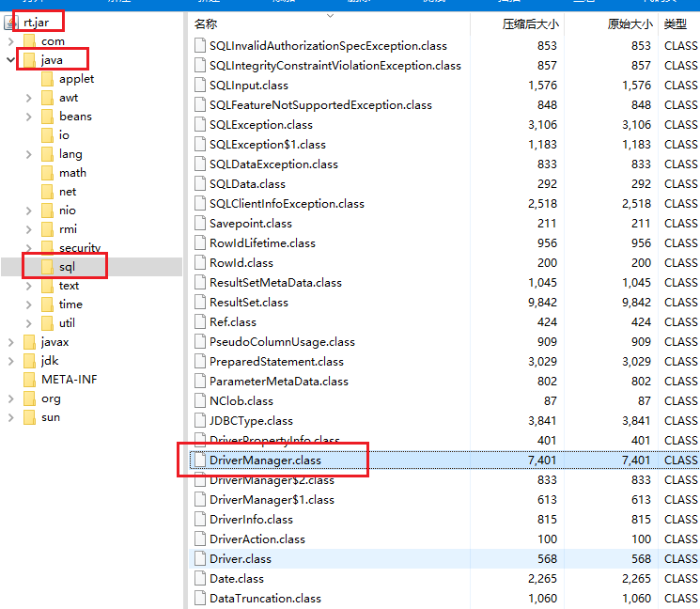Expand the awt folder node
Viewport: 700px width, 609px height.
point(28,98)
